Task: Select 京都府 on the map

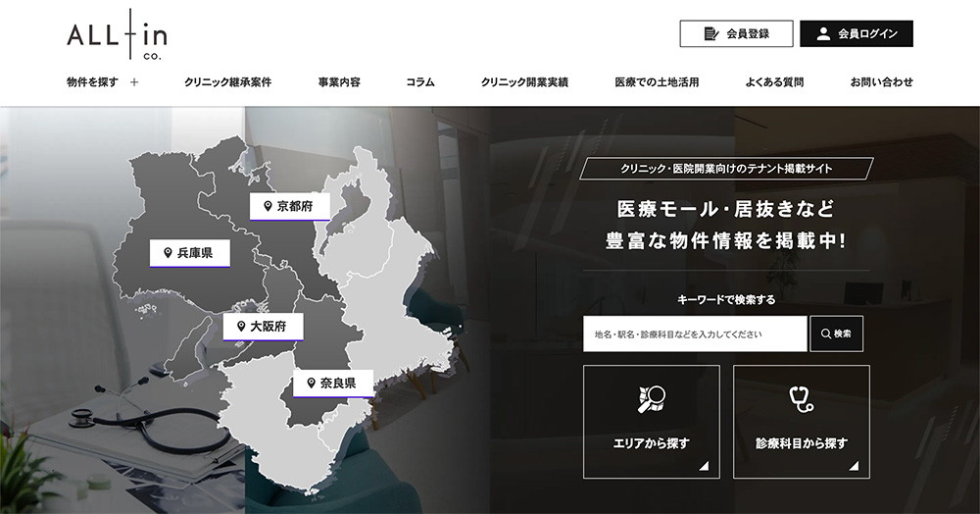Action: pyautogui.click(x=290, y=206)
